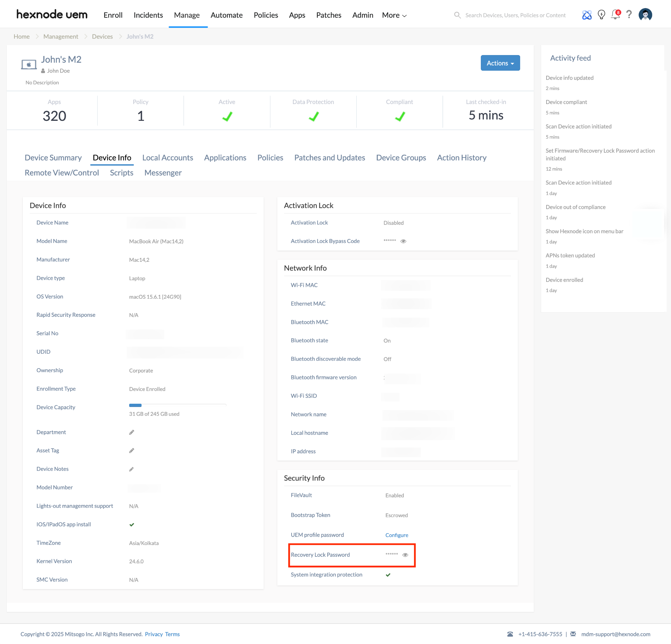671x644 pixels.
Task: Click the help question mark icon
Action: coord(629,15)
